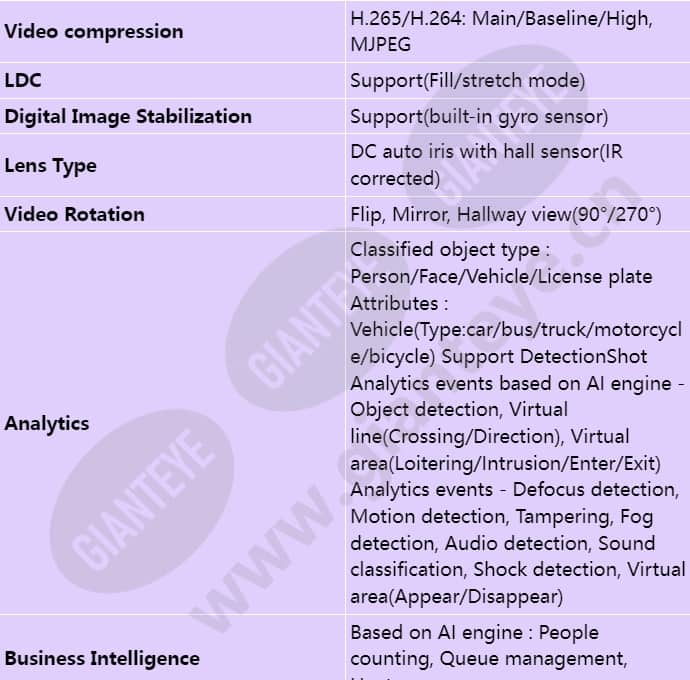Click the GIANTEYE watermark logo at lower left
This screenshot has height=680, width=690.
(x=142, y=501)
